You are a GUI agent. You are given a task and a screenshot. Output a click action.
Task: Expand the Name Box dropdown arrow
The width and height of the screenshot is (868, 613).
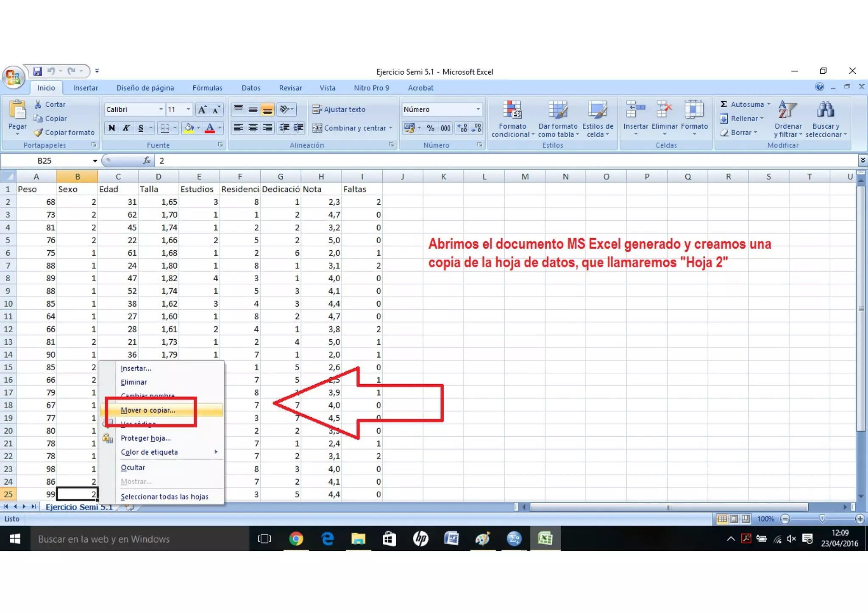[95, 161]
